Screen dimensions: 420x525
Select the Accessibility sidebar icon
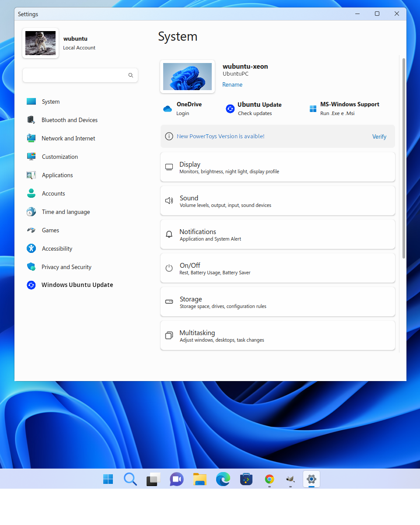click(x=31, y=248)
